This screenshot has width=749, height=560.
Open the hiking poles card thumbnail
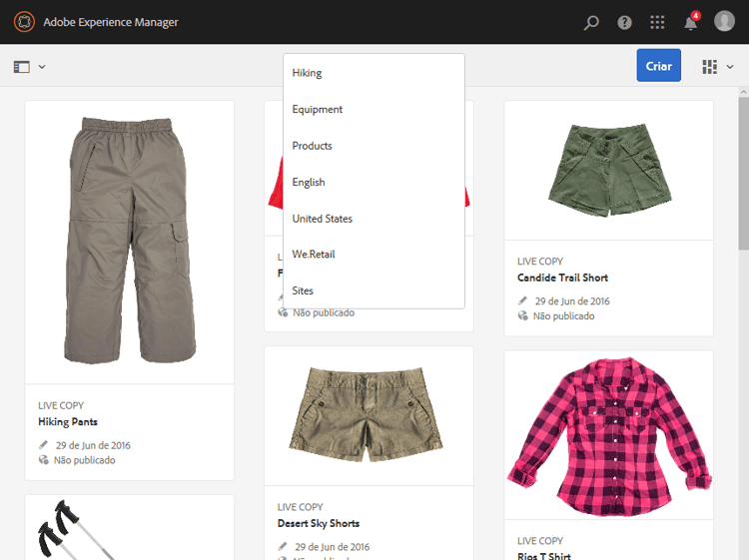[x=130, y=527]
